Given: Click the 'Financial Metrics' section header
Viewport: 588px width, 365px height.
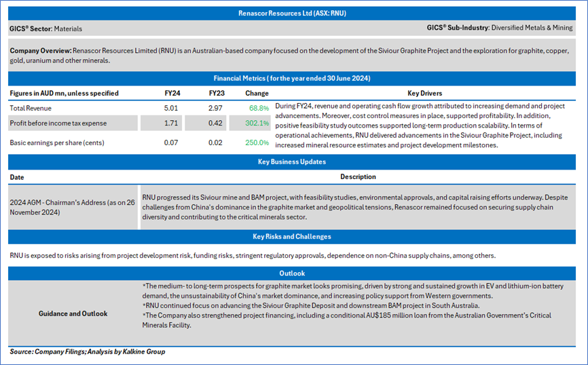Looking at the screenshot, I should tap(292, 78).
